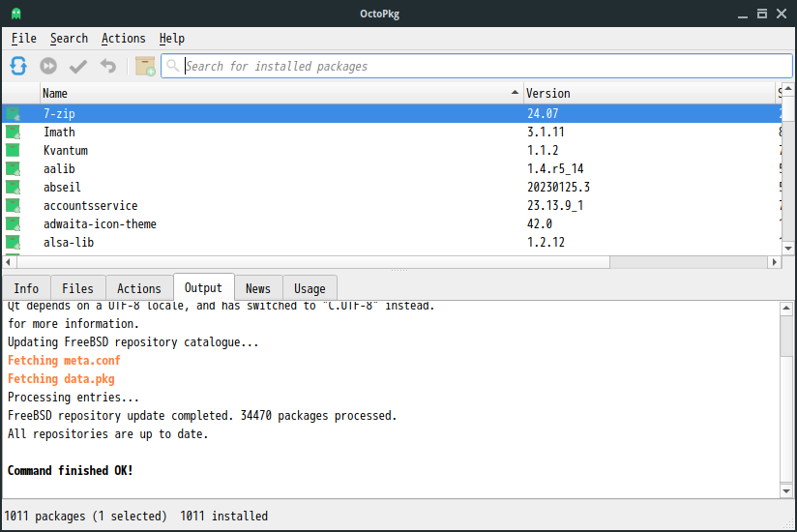This screenshot has width=797, height=532.
Task: Click the 'All repositories are up to date.' line
Action: click(107, 434)
